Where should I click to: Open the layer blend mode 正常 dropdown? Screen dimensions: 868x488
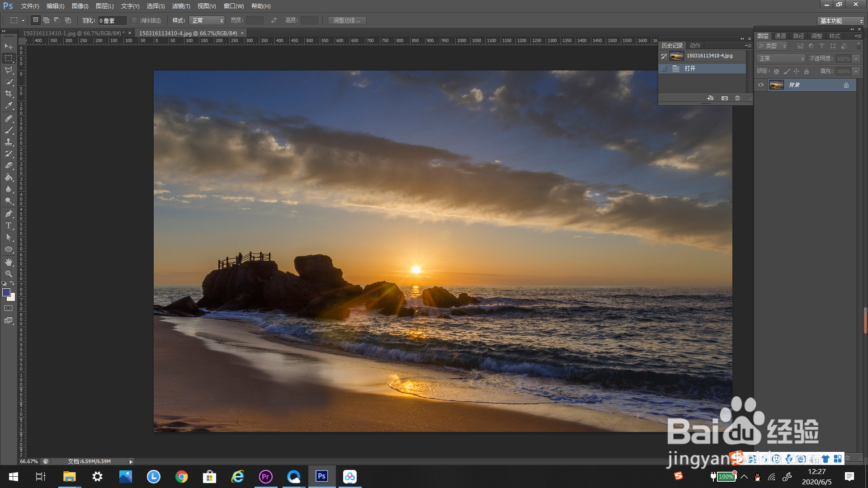pos(781,59)
